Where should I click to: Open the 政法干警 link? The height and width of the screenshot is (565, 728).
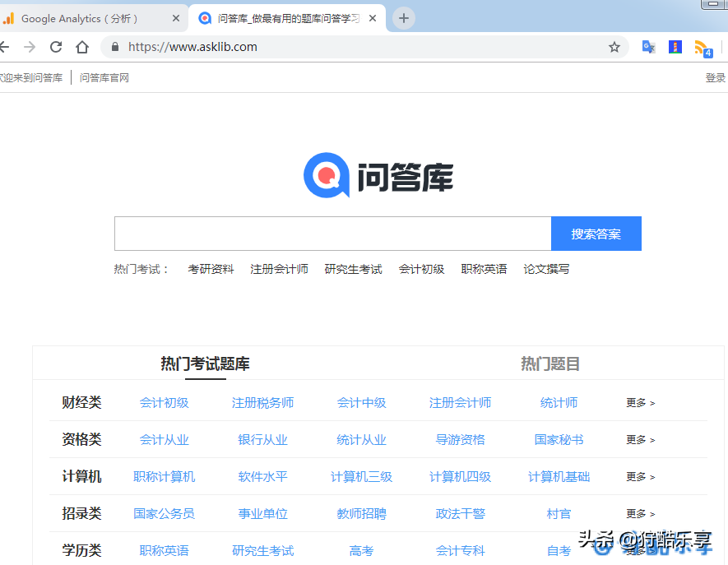click(460, 514)
